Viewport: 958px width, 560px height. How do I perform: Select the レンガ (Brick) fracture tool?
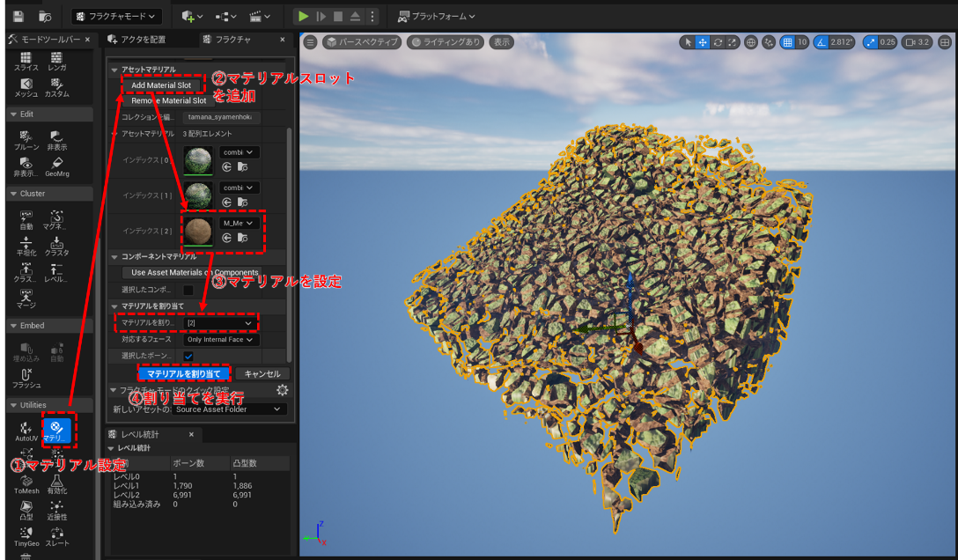(x=56, y=61)
